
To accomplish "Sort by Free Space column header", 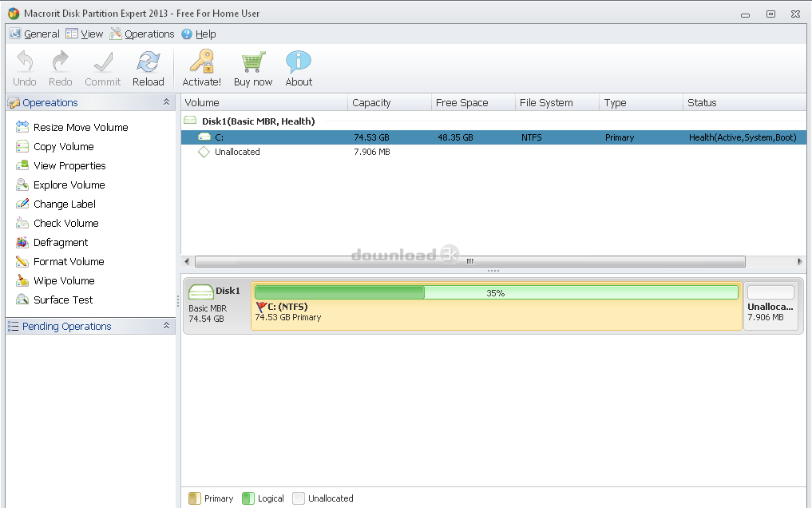I will 473,102.
